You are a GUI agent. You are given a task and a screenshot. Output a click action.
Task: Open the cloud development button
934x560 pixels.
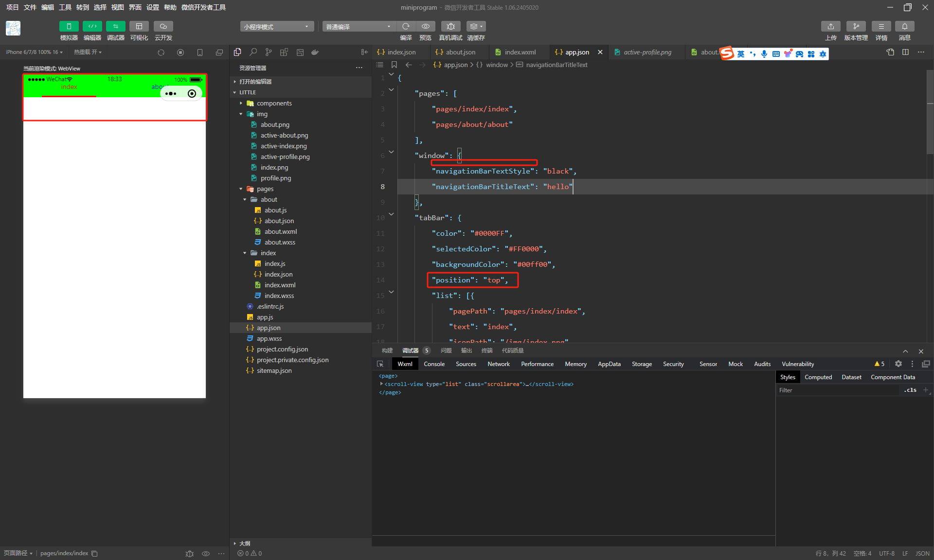coord(163,26)
